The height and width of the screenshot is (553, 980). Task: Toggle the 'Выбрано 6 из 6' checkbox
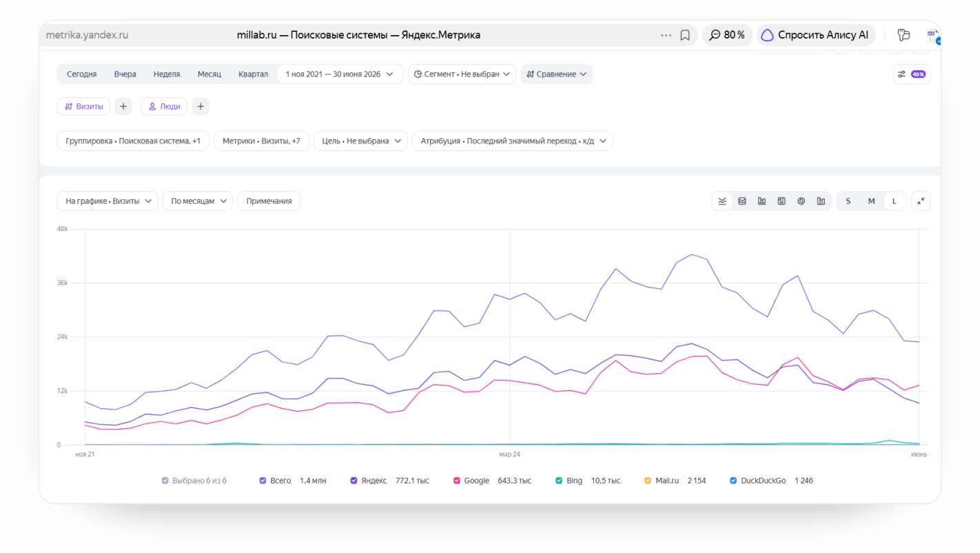(165, 481)
